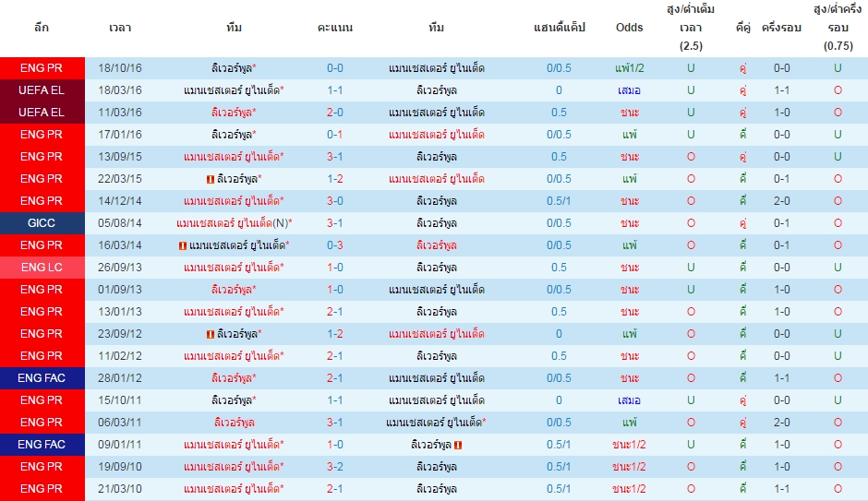Screen dimensions: 868x501
Task: Select the GICC league badge
Action: pyautogui.click(x=42, y=223)
